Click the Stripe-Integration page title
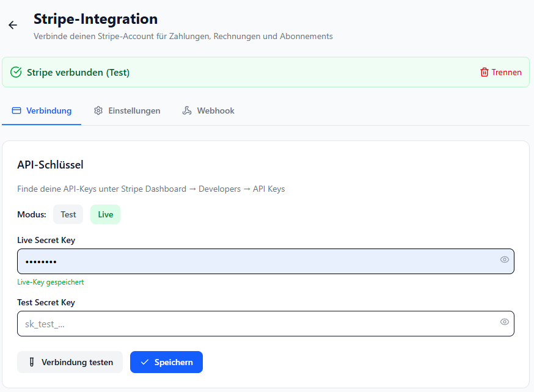The width and height of the screenshot is (534, 392). coord(96,19)
